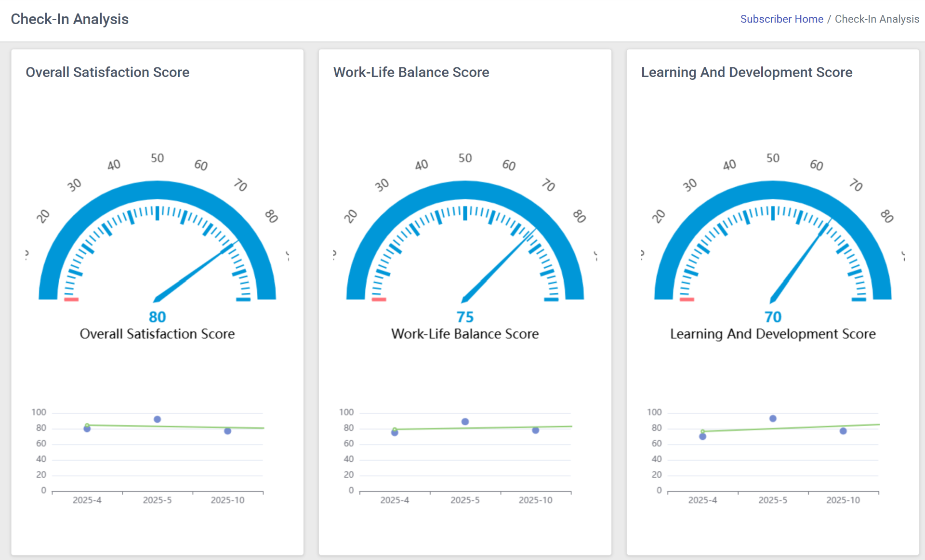Click the red threshold marker on Work-Life Balance gauge
Screen dimensions: 925x560
tap(378, 300)
